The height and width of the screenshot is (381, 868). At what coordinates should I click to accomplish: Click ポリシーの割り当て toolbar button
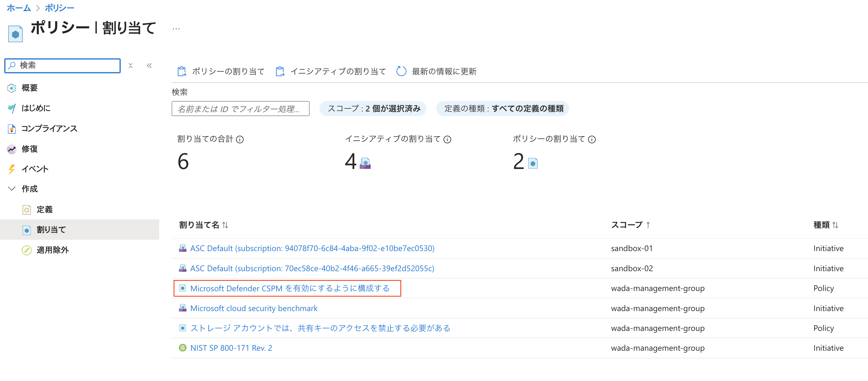point(221,71)
